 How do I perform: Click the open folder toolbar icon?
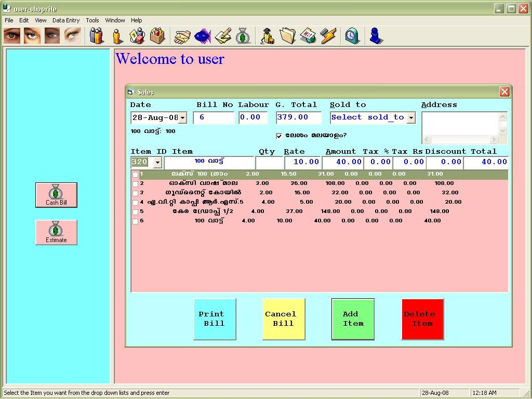click(x=287, y=36)
